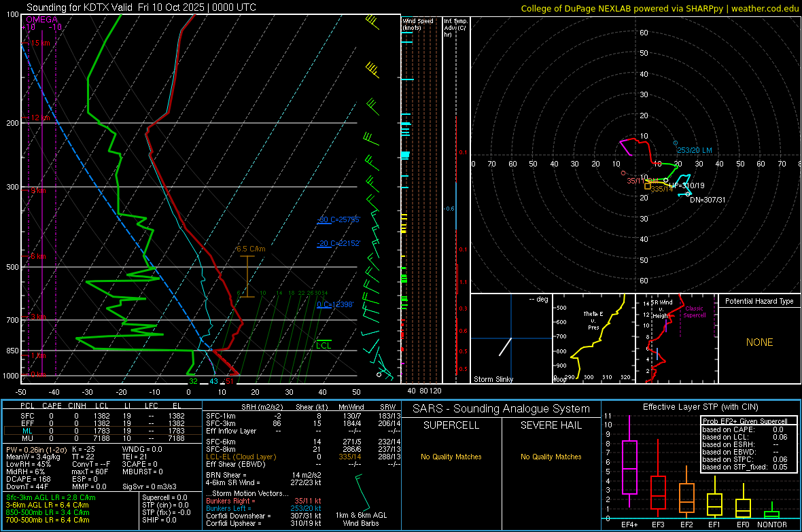Image resolution: width=802 pixels, height=532 pixels.
Task: Select the '253/20 LM' hodograph label
Action: [694, 150]
